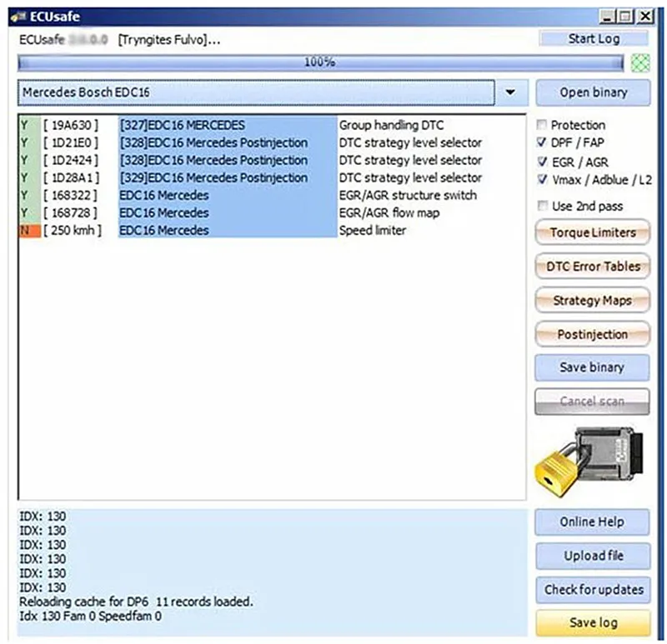Click Check for updates
667x644 pixels.
pos(593,590)
